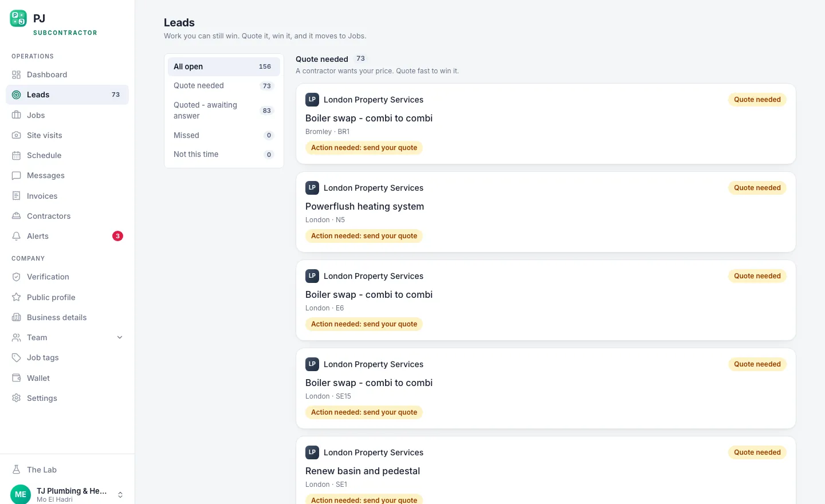
Task: Click the Schedule calendar icon
Action: pyautogui.click(x=16, y=155)
